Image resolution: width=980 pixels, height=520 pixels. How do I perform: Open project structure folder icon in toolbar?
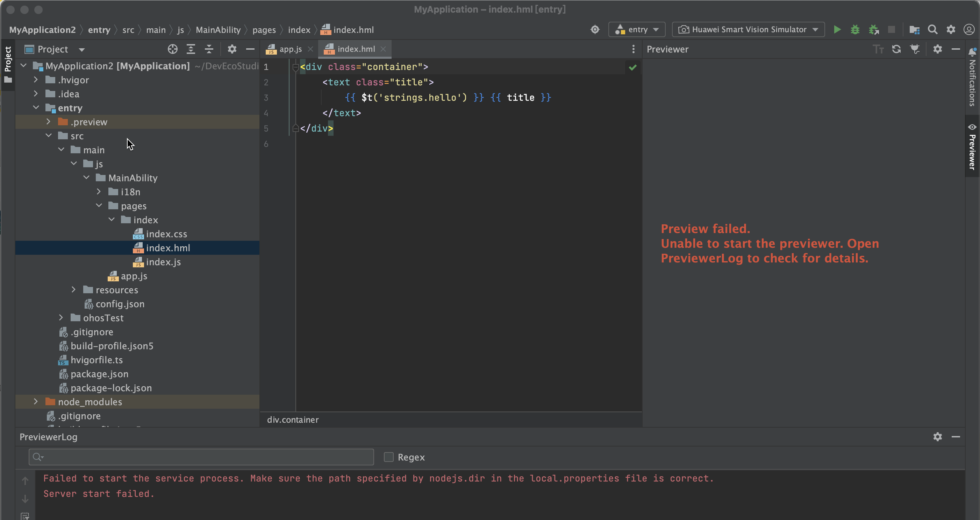click(914, 30)
